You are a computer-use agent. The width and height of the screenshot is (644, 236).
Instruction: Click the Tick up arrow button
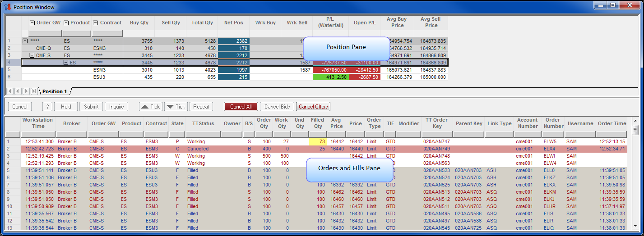click(x=151, y=107)
